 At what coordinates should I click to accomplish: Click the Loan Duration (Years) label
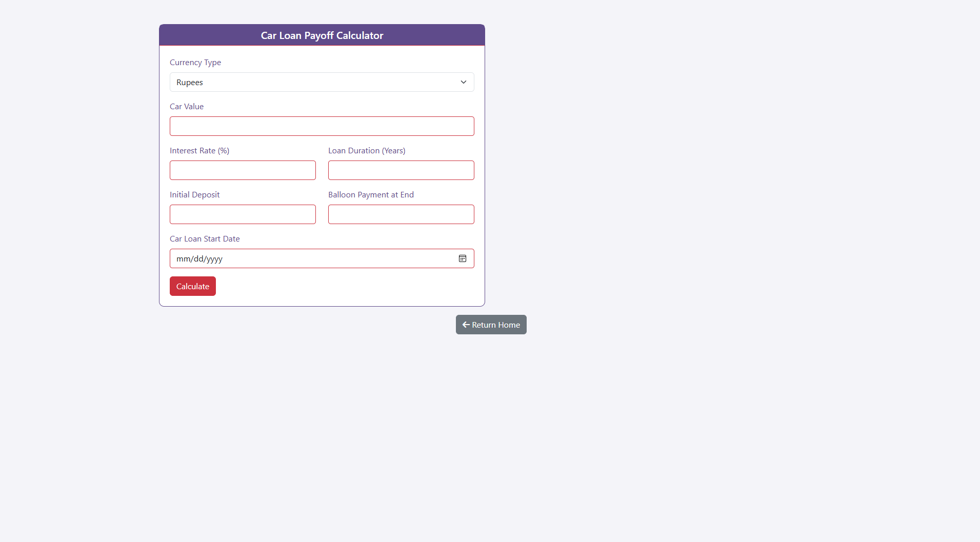point(367,151)
